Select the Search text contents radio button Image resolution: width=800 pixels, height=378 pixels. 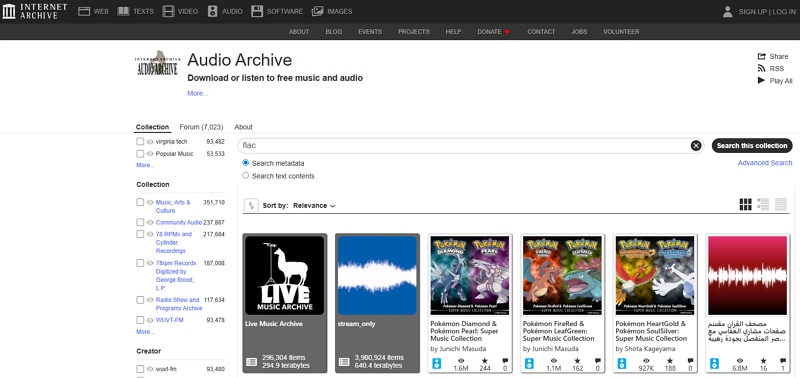point(245,175)
